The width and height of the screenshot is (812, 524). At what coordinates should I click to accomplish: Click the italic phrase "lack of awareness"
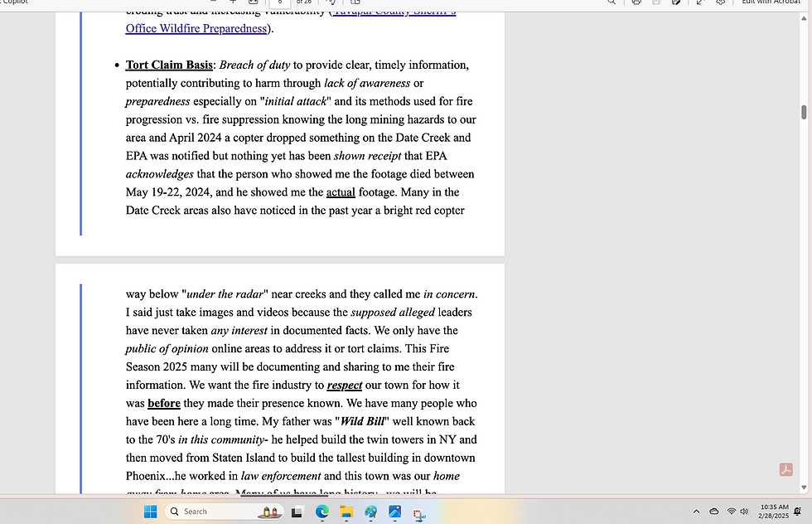point(367,83)
